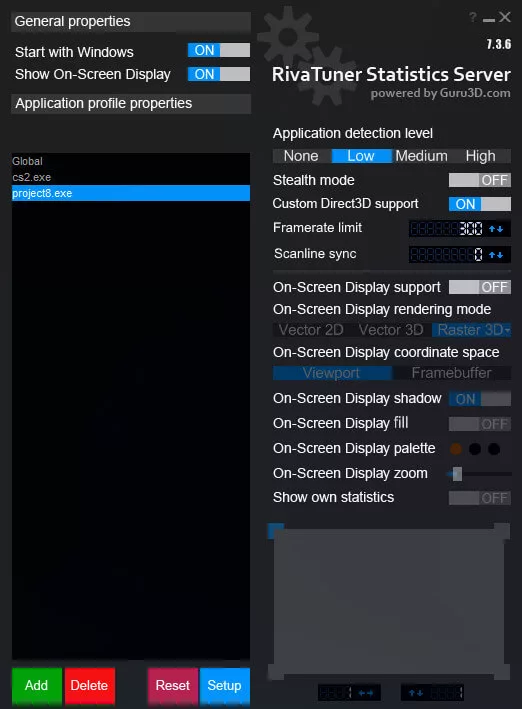Close the RivaTuner Statistics Server window
The width and height of the screenshot is (522, 709).
pyautogui.click(x=505, y=18)
